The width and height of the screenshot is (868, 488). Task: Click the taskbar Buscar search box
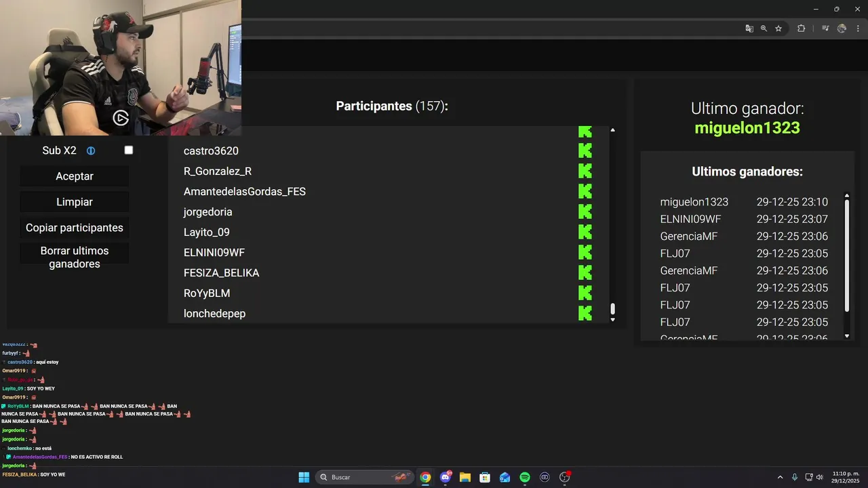tap(366, 477)
